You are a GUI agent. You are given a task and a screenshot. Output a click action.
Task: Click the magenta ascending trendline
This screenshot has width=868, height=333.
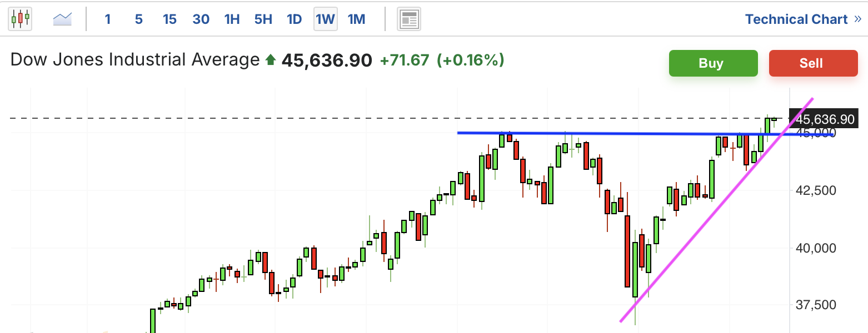717,210
